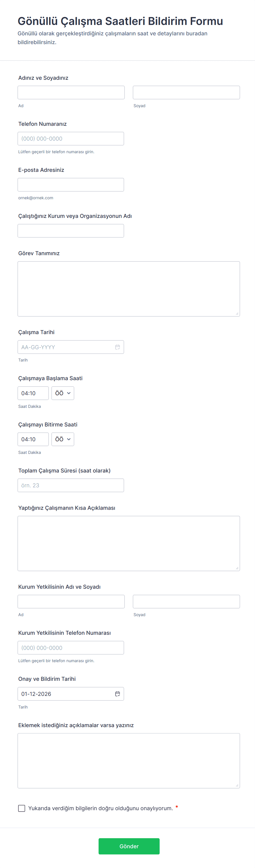Screen dimensions: 255x868
Task: Click the Çalışmayı Bitirme Saati time field
Action: 33,439
